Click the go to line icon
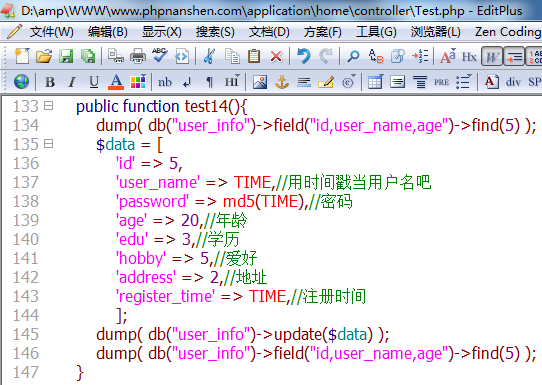This screenshot has height=385, width=542. coord(420,56)
